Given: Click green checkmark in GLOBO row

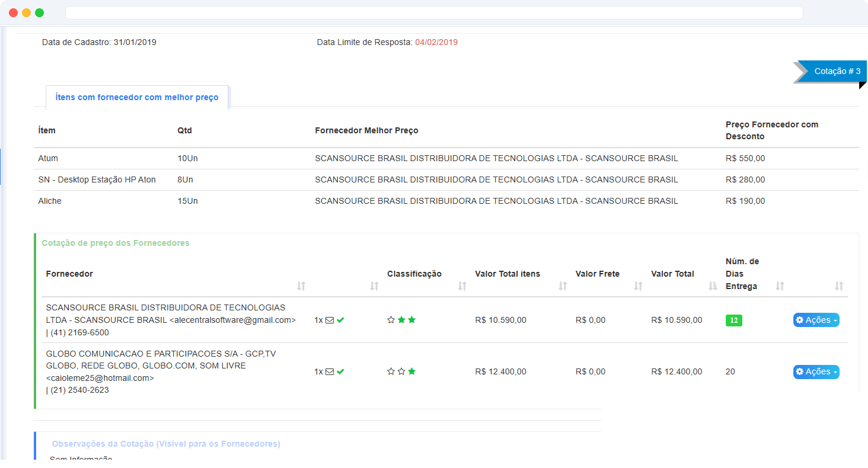Looking at the screenshot, I should 340,371.
